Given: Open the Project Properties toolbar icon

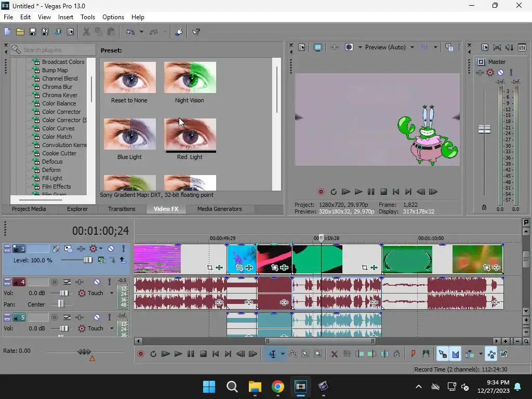Looking at the screenshot, I should [70, 32].
